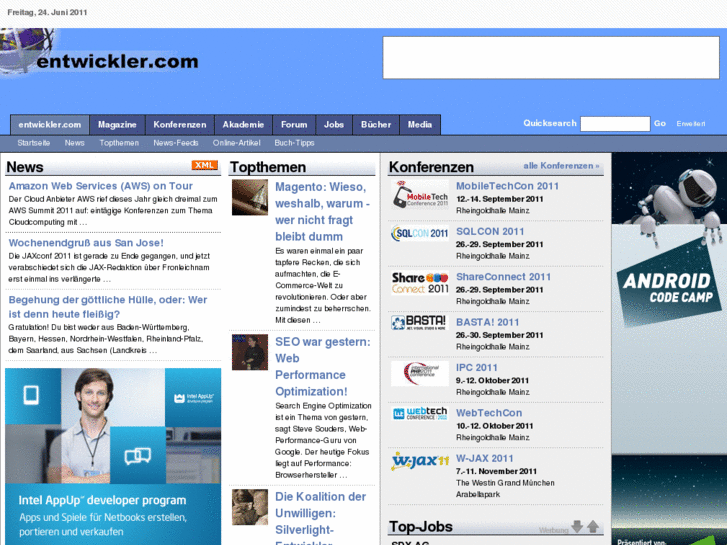The image size is (727, 545).
Task: Switch to the Jobs tab
Action: pyautogui.click(x=334, y=125)
